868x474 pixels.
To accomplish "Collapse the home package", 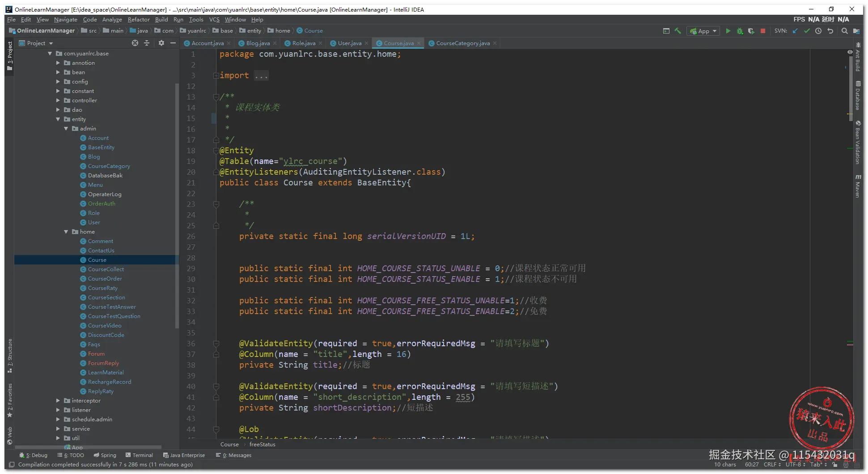I will [66, 232].
